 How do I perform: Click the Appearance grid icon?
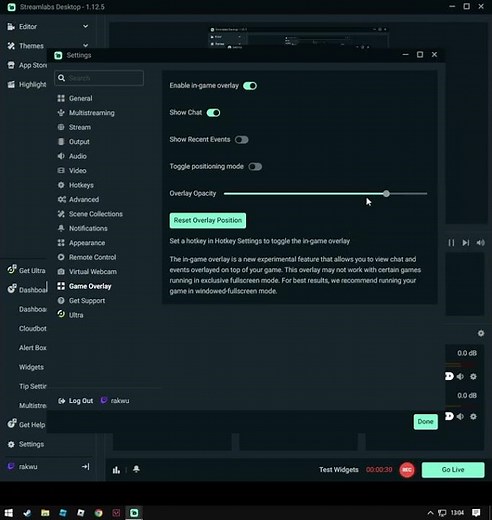point(61,243)
